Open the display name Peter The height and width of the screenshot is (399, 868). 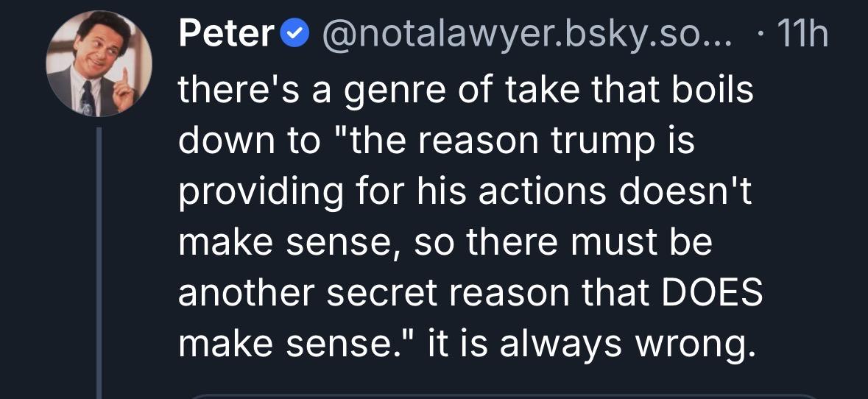[x=226, y=36]
